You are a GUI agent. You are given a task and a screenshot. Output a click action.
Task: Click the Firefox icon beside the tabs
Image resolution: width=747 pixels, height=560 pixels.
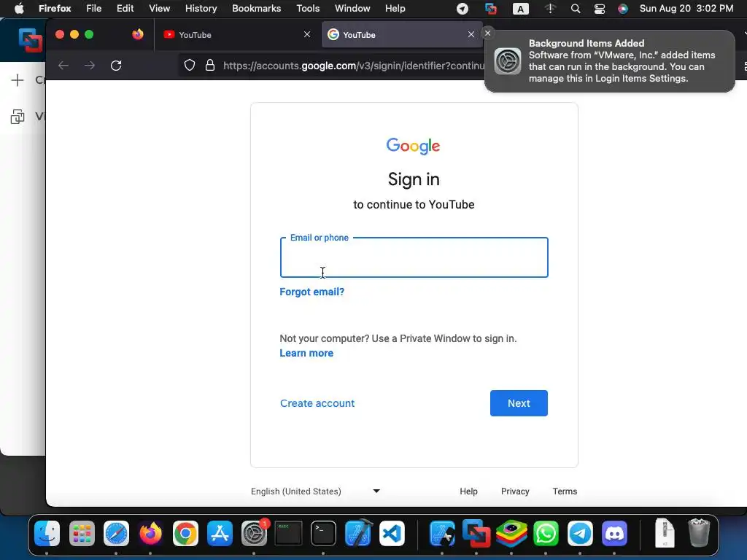click(138, 34)
